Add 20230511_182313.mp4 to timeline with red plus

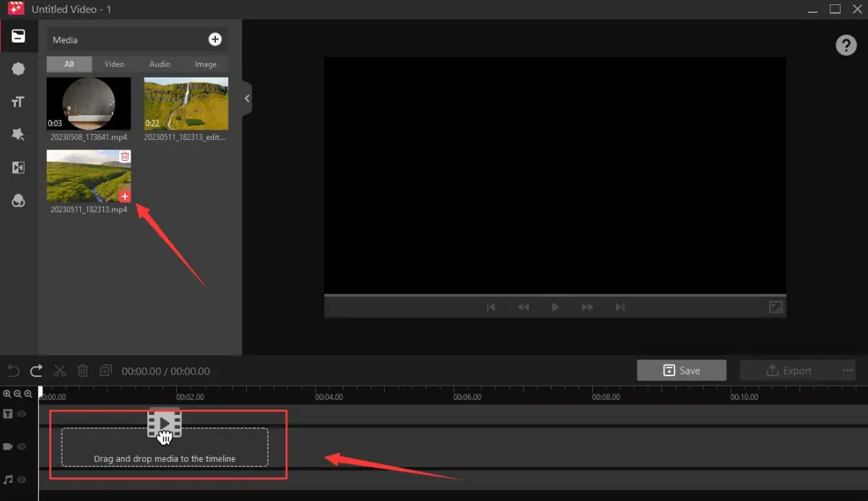125,196
